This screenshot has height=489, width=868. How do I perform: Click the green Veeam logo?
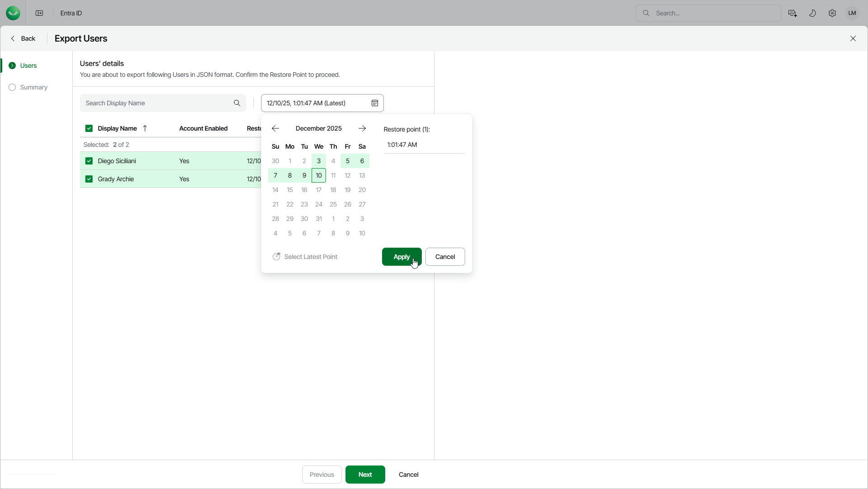[x=13, y=13]
